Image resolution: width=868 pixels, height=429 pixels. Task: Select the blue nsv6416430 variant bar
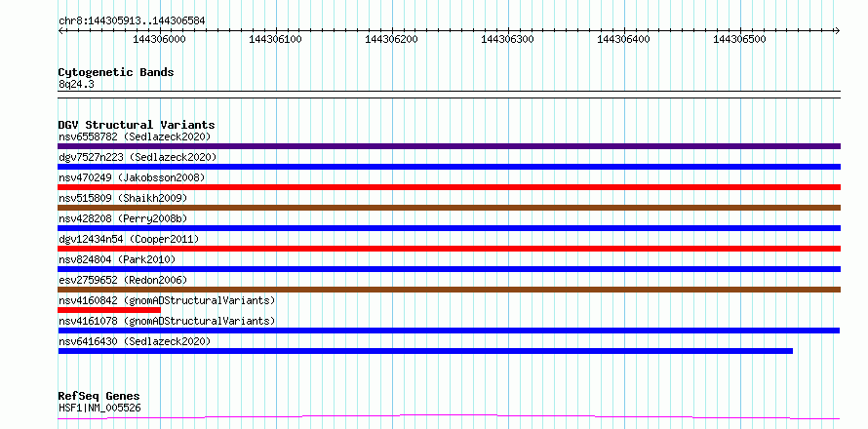click(425, 351)
